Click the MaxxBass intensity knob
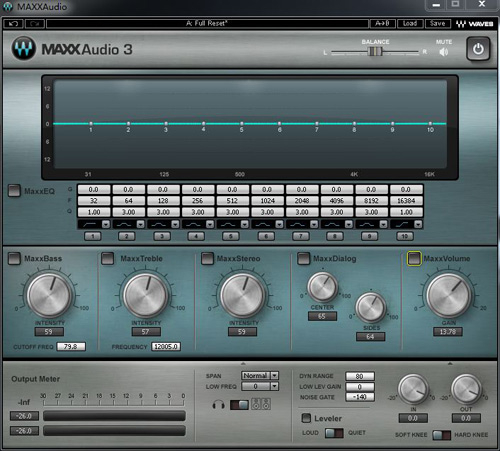The width and height of the screenshot is (500, 451). pyautogui.click(x=49, y=295)
